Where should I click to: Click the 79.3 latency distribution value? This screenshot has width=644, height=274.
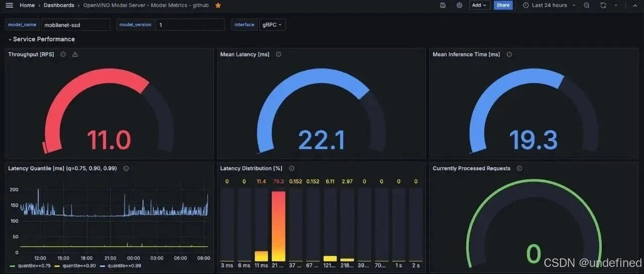[278, 181]
